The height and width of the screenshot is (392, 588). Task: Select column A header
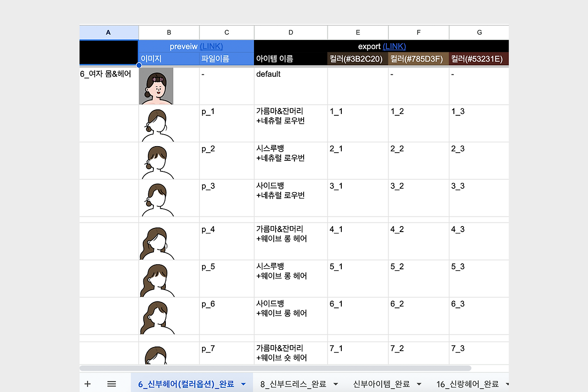point(108,32)
